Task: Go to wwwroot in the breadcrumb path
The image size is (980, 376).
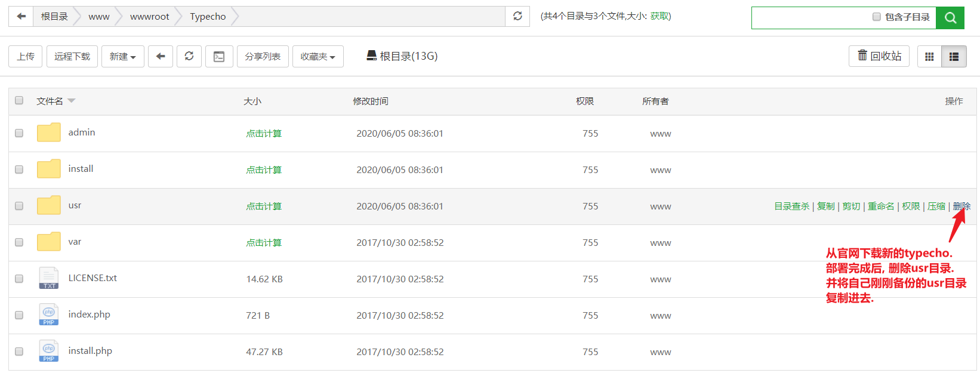Action: click(150, 17)
